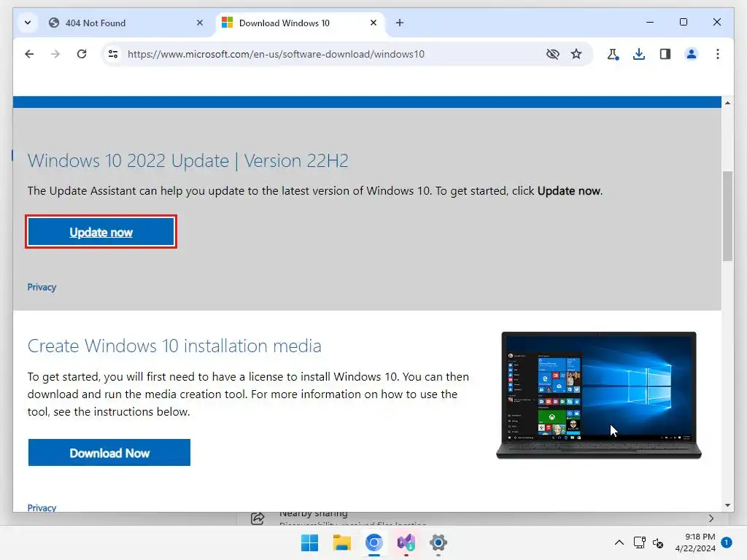Screen dimensions: 747x560
Task: Open the tab search dropdown arrow
Action: (28, 23)
